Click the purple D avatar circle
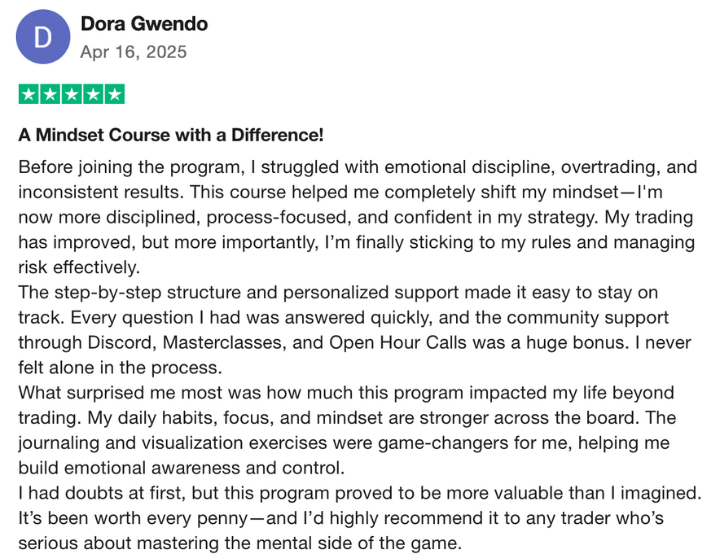This screenshot has height=557, width=720. [43, 37]
